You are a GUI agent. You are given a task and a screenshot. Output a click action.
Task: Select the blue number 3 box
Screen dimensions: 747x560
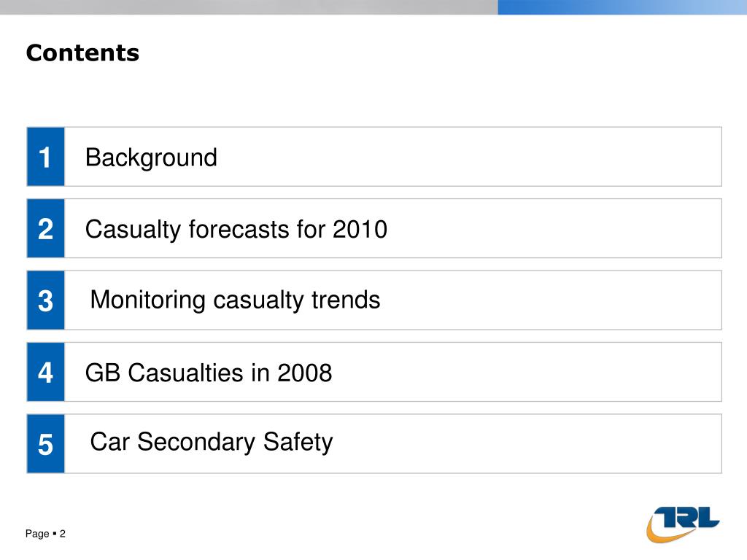[x=46, y=300]
